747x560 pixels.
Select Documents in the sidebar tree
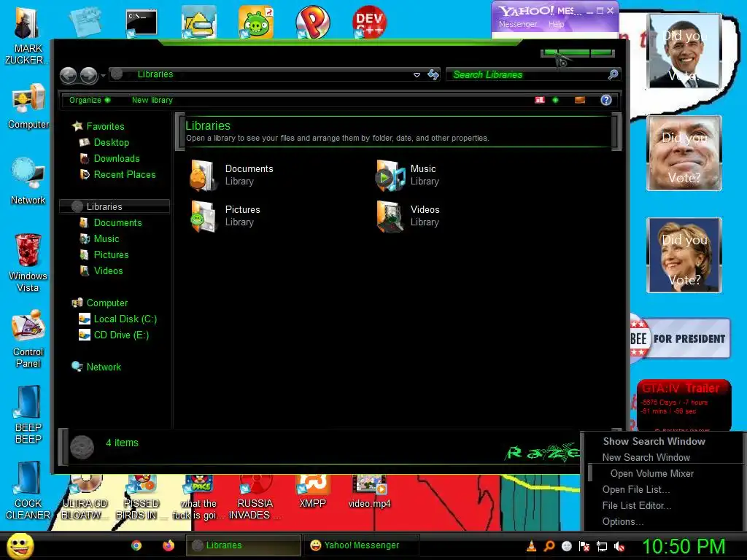(x=117, y=223)
